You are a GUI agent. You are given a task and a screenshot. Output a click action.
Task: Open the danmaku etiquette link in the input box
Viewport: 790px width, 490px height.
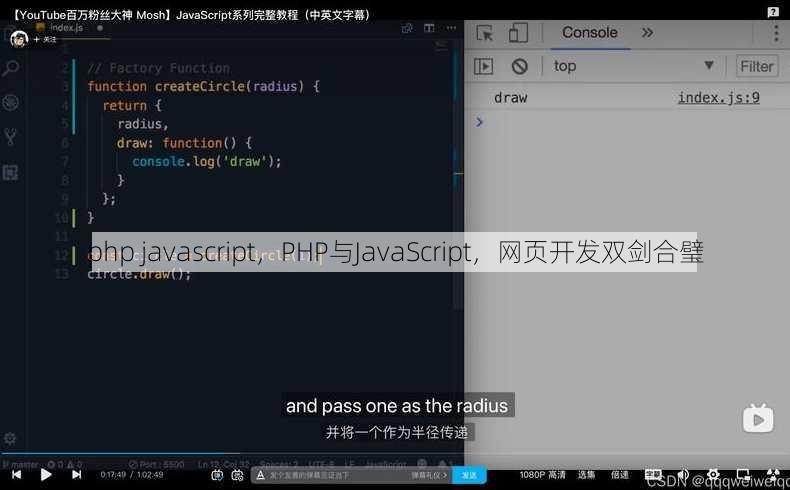(429, 475)
